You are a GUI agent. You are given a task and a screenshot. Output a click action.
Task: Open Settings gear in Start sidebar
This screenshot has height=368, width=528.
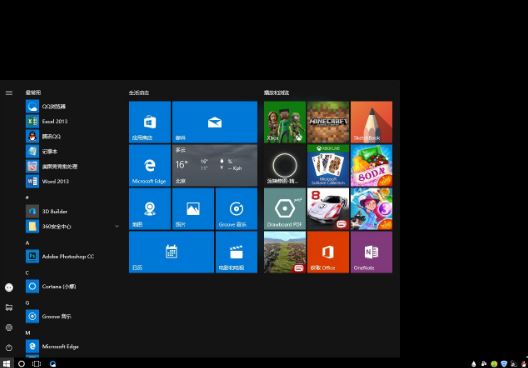pyautogui.click(x=9, y=327)
